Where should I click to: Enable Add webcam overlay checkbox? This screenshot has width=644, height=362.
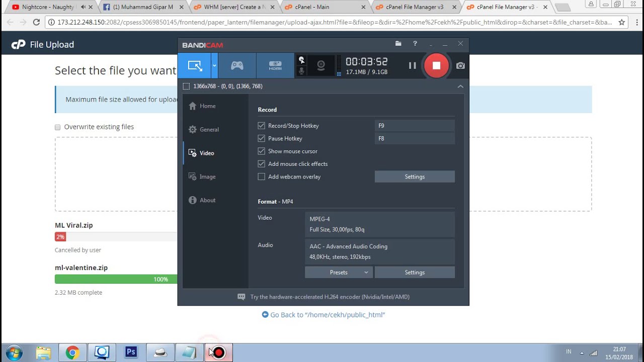(x=261, y=176)
